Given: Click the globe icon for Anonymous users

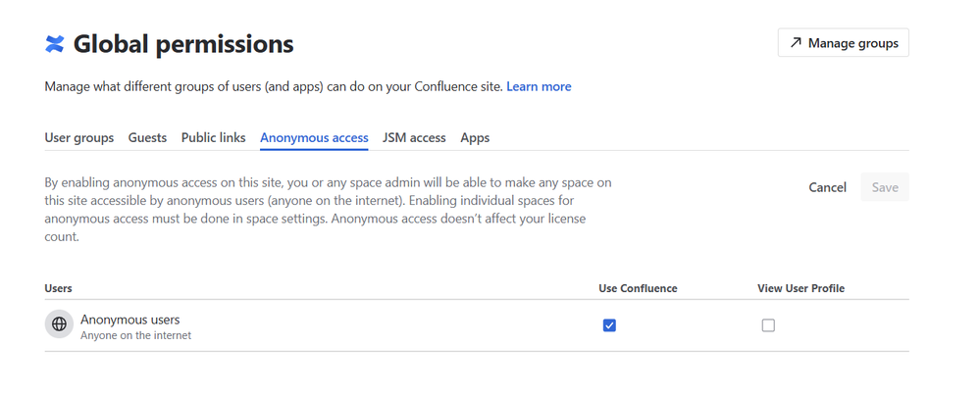Looking at the screenshot, I should coord(60,324).
